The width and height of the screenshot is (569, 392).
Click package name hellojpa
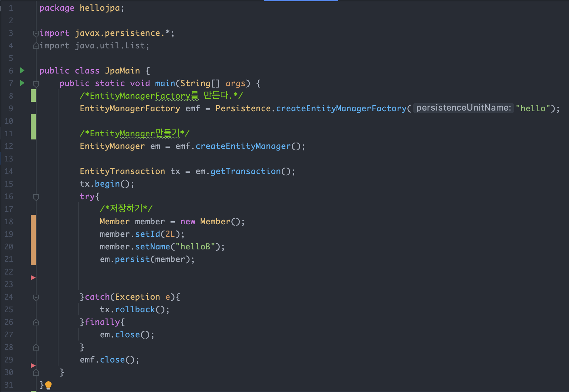point(100,8)
